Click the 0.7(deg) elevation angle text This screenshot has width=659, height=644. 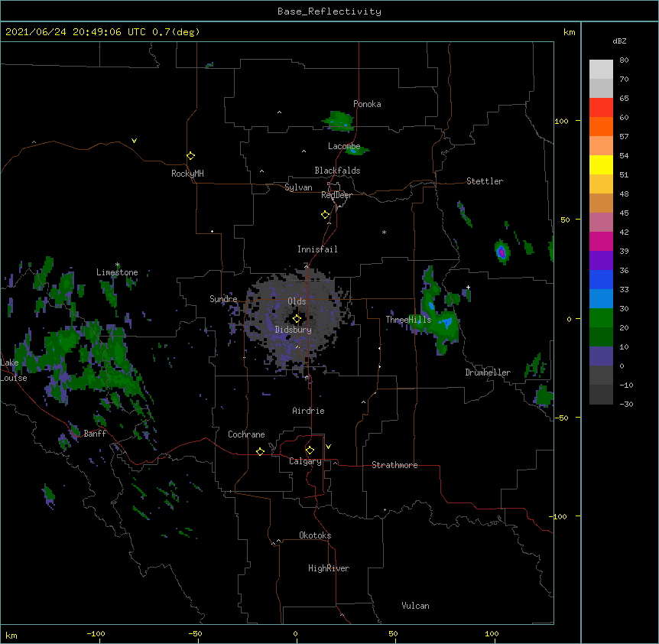(176, 32)
